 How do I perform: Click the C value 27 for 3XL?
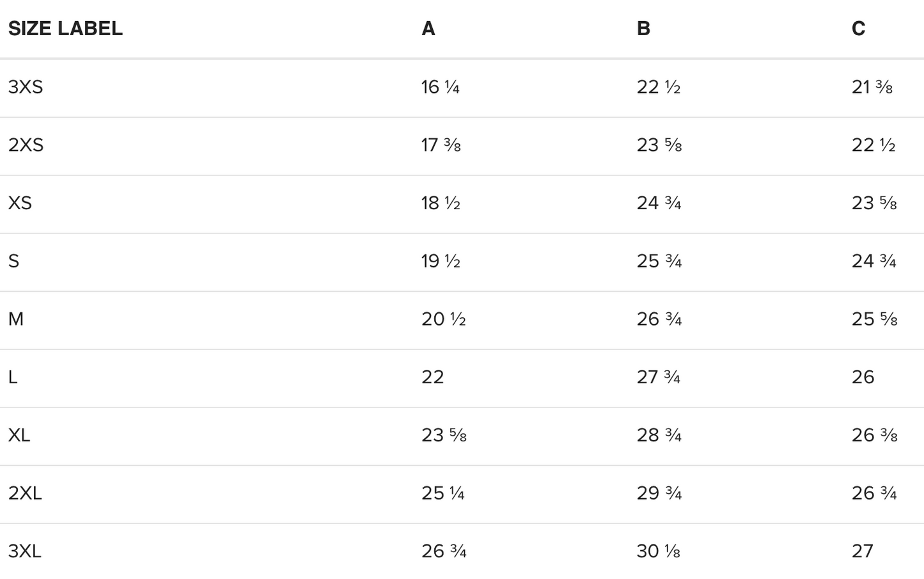pos(863,551)
